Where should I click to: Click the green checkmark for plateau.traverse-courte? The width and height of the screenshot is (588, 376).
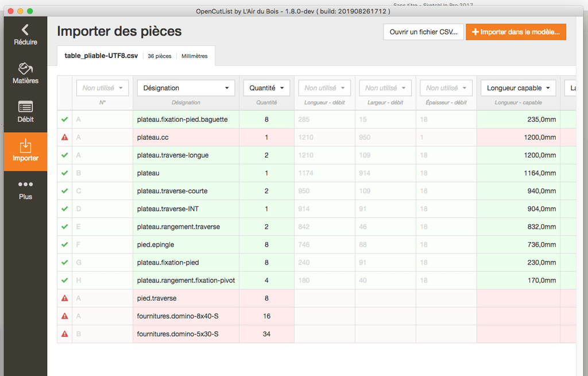[64, 191]
